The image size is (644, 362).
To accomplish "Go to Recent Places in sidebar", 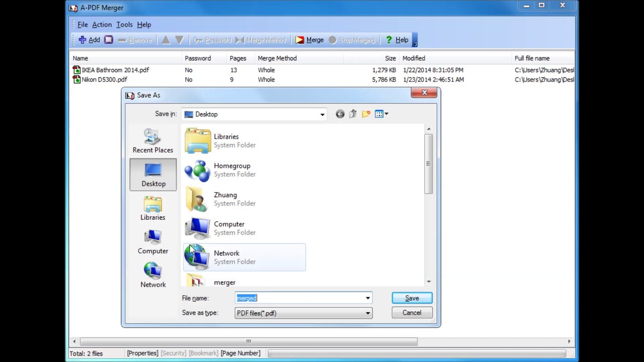I will pos(153,141).
